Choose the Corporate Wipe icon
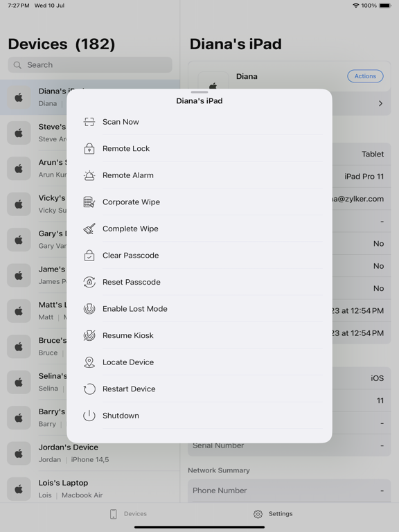399x532 pixels. click(x=89, y=202)
